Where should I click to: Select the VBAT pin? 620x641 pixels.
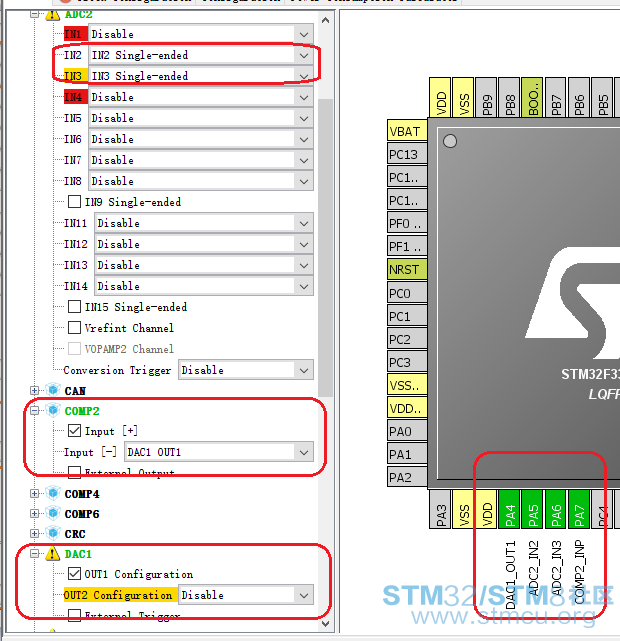click(x=407, y=131)
